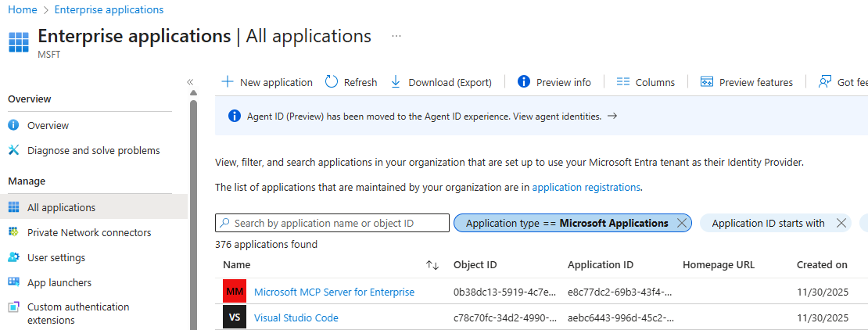Open the ellipsis more options menu
The height and width of the screenshot is (330, 868).
tap(396, 36)
